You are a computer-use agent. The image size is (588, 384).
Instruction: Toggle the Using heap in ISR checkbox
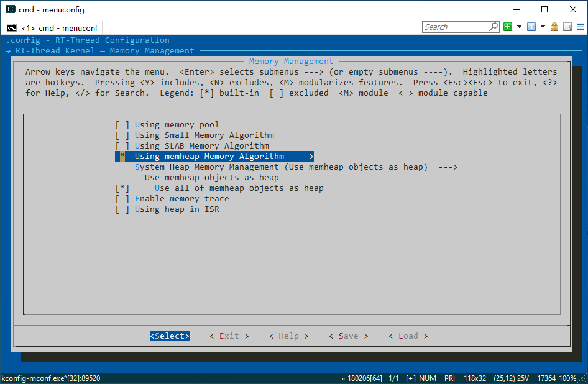pyautogui.click(x=122, y=209)
